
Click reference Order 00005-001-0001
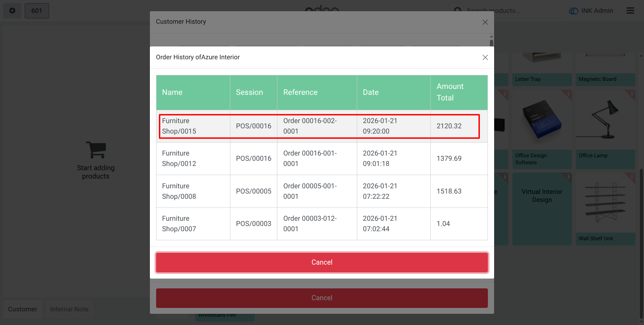tap(310, 191)
